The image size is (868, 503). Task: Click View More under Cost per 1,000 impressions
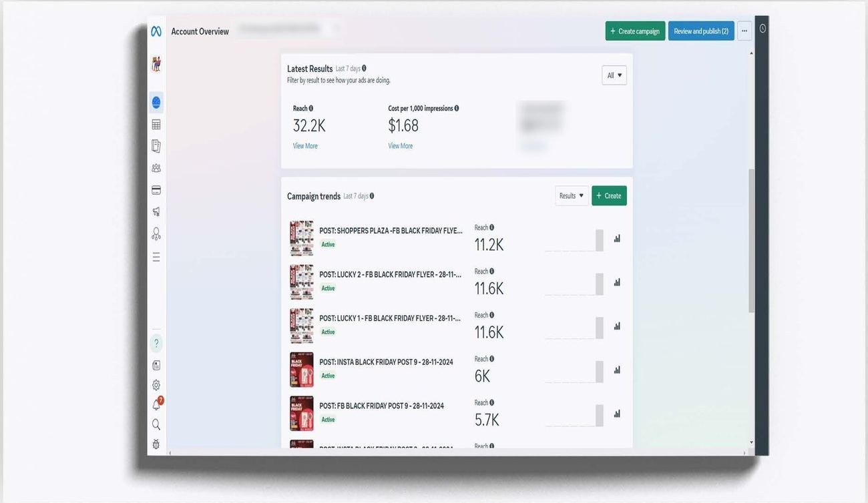tap(401, 146)
